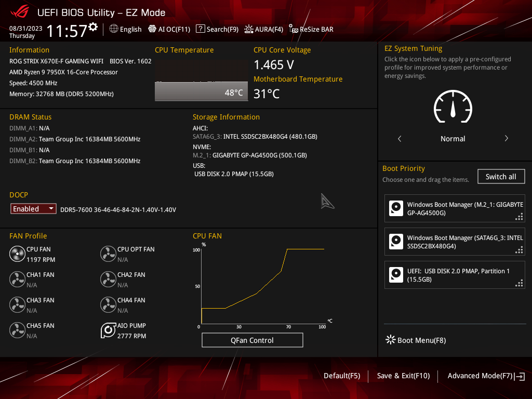The image size is (532, 399).
Task: Open the English language menu
Action: click(126, 29)
